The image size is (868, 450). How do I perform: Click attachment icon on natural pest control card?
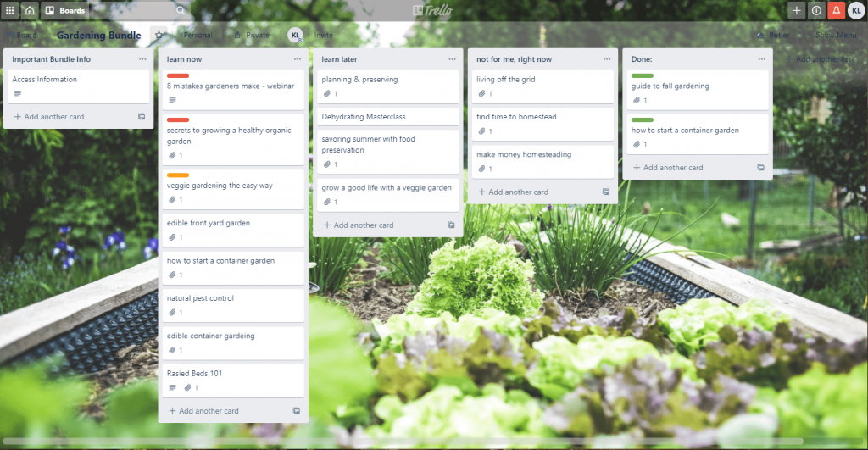click(172, 313)
